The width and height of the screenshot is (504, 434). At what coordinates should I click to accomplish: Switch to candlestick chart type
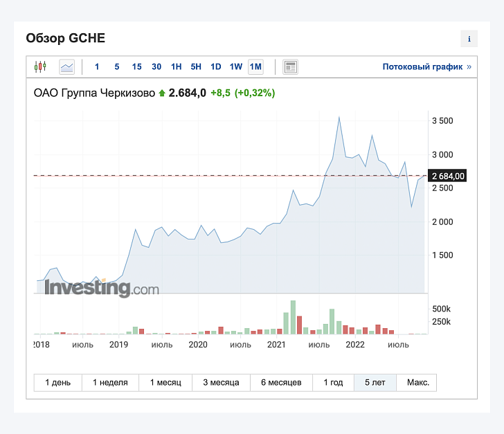point(40,67)
